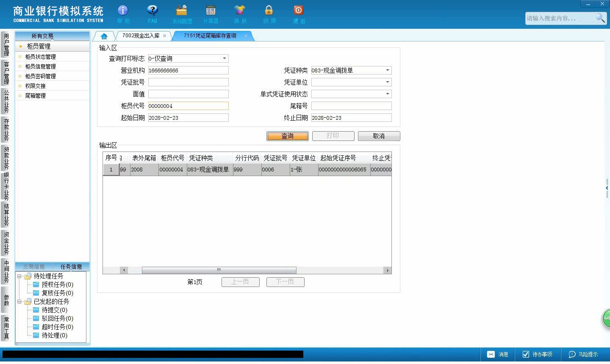This screenshot has width=610, height=364.
Task: Open the 驳回任务(0) folder
Action: (x=53, y=318)
